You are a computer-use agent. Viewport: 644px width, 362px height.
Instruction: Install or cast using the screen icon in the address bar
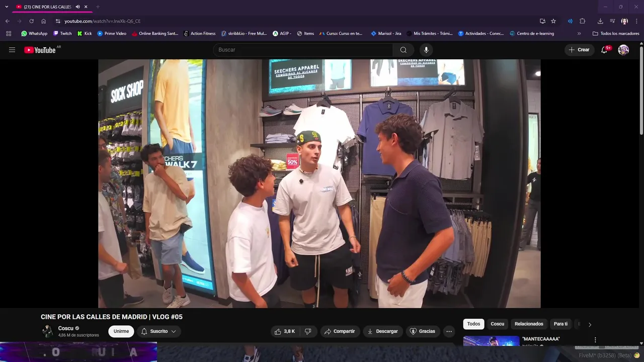542,21
